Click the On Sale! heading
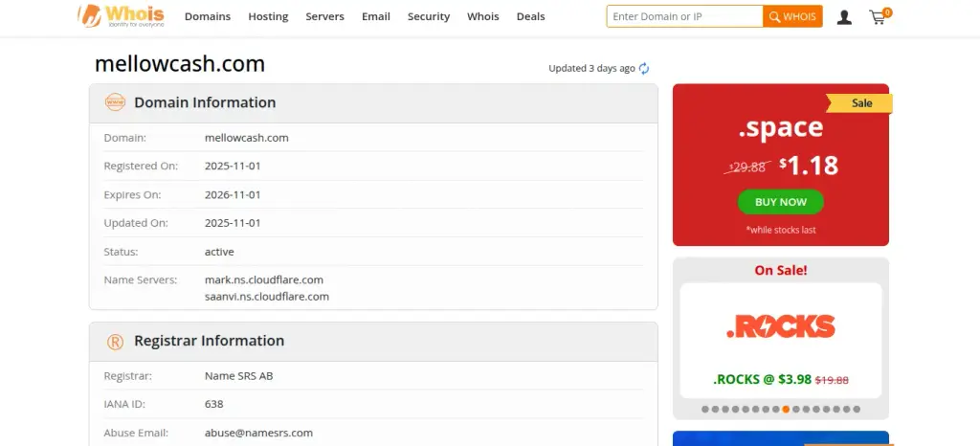This screenshot has height=446, width=980. coord(781,271)
